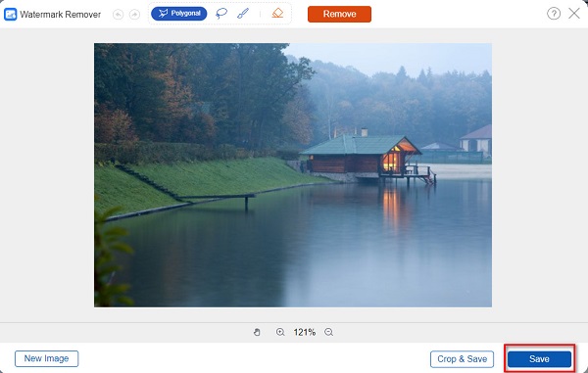Select the Brush tool
This screenshot has height=373, width=588.
243,14
